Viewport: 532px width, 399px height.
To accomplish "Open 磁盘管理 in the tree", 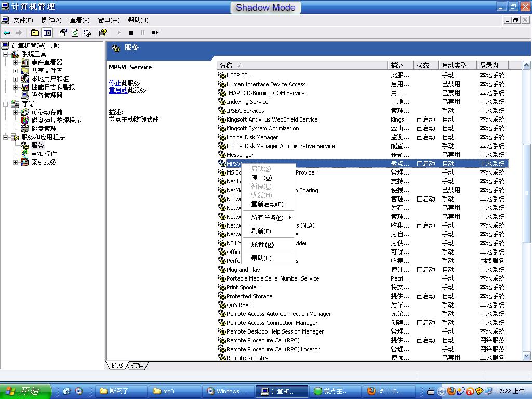I will point(44,129).
